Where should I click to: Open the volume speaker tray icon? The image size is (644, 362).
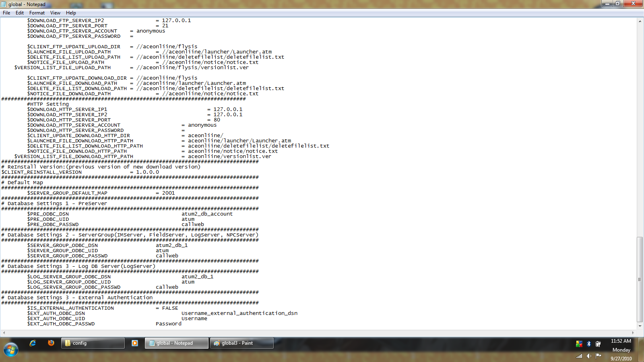click(589, 356)
